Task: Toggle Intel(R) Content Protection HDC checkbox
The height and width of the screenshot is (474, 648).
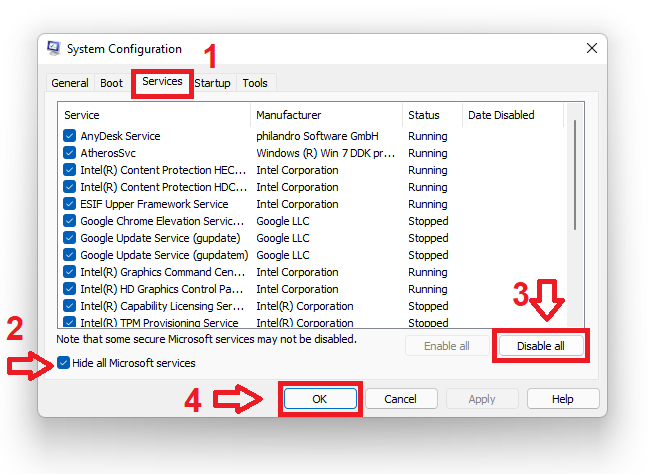Action: pos(69,187)
